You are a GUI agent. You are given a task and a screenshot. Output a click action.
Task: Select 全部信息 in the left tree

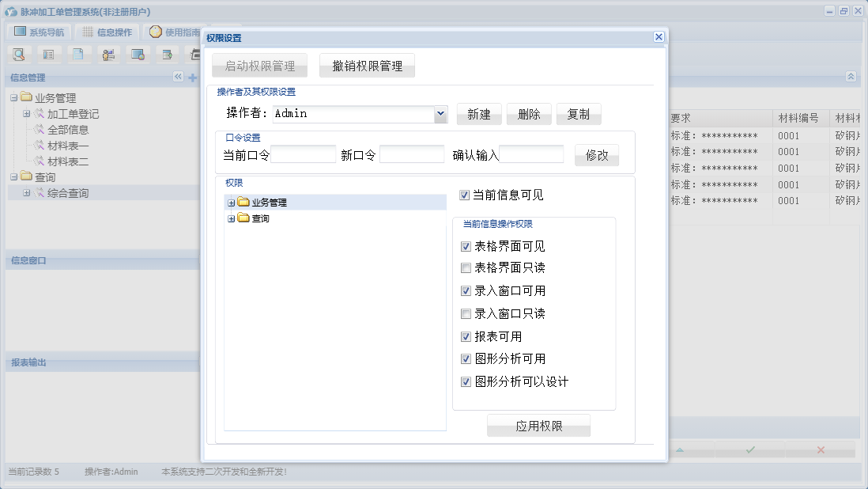point(67,130)
